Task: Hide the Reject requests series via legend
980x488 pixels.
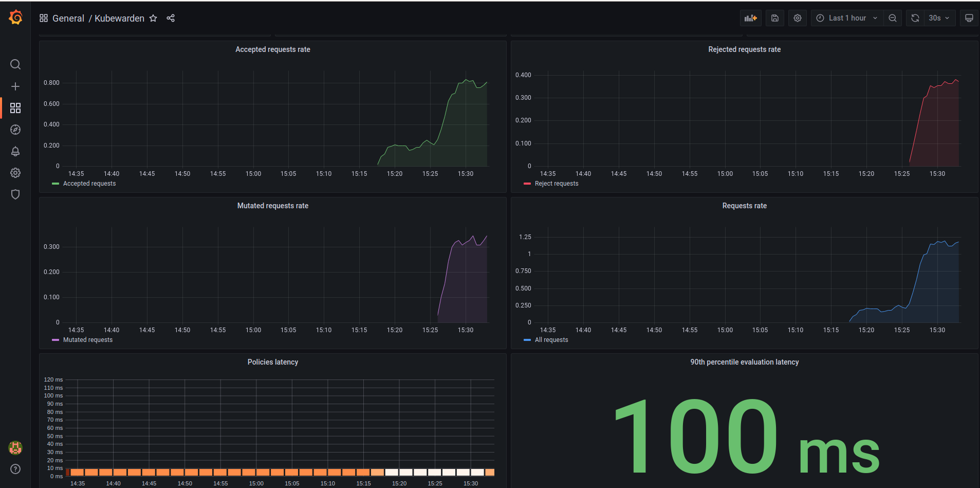Action: [557, 183]
